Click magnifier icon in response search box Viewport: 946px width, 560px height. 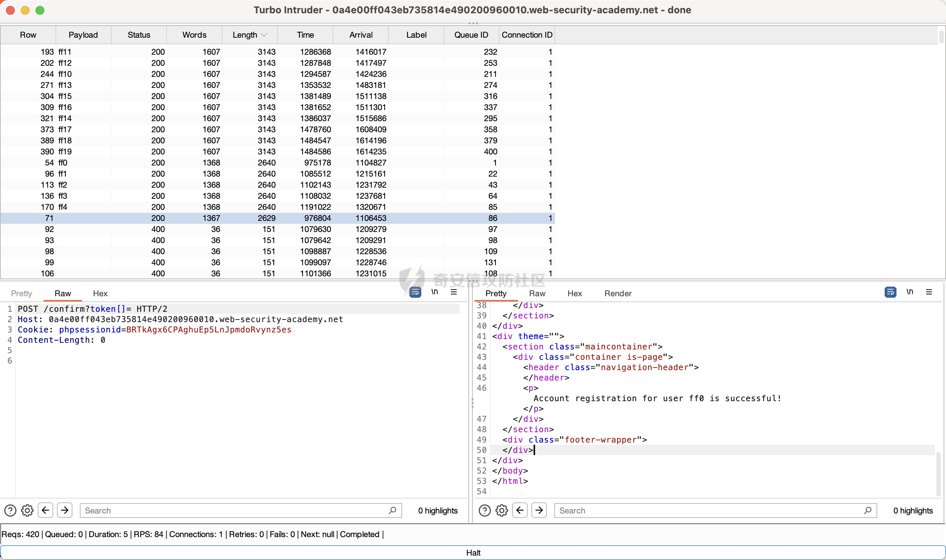[x=868, y=510]
